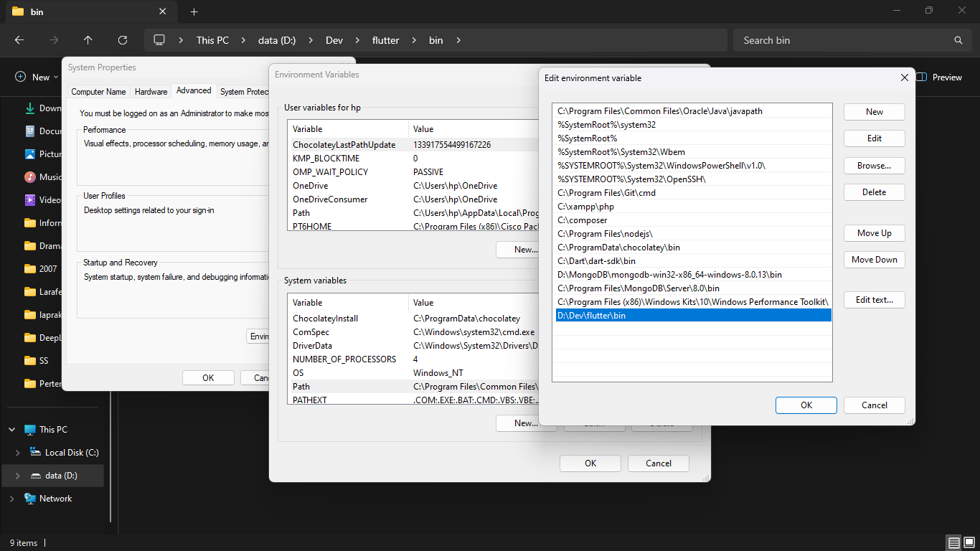Viewport: 980px width, 551px height.
Task: Click the Up directory arrow icon
Action: tap(88, 40)
